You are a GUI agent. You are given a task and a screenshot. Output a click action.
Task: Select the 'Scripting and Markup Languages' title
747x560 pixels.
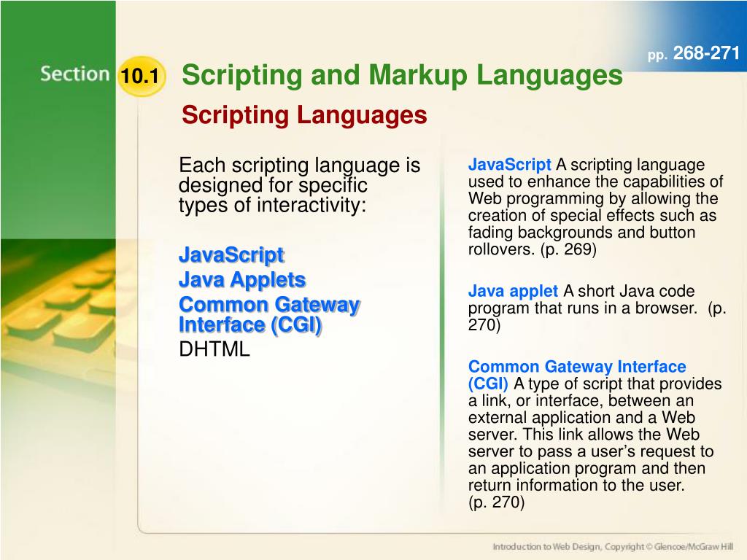402,75
